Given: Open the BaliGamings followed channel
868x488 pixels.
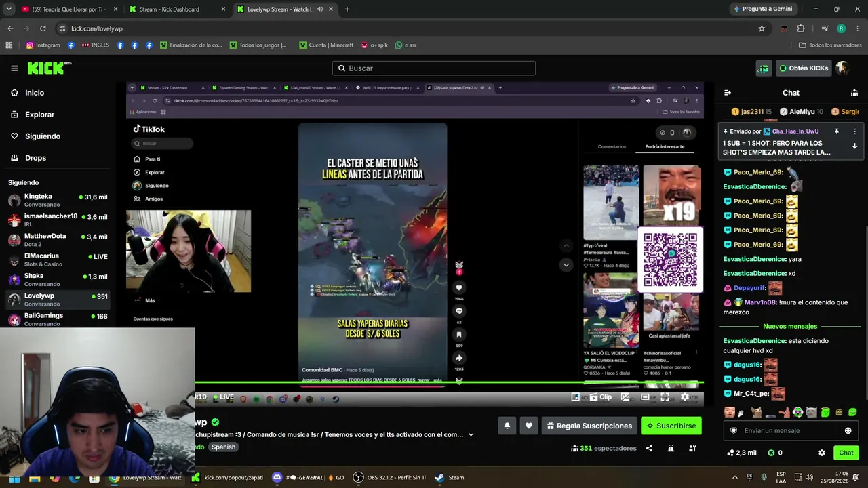Looking at the screenshot, I should click(x=58, y=319).
